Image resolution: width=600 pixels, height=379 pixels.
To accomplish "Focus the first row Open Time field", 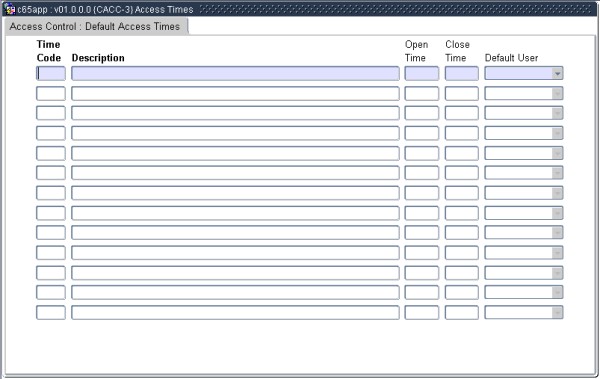I will point(422,73).
